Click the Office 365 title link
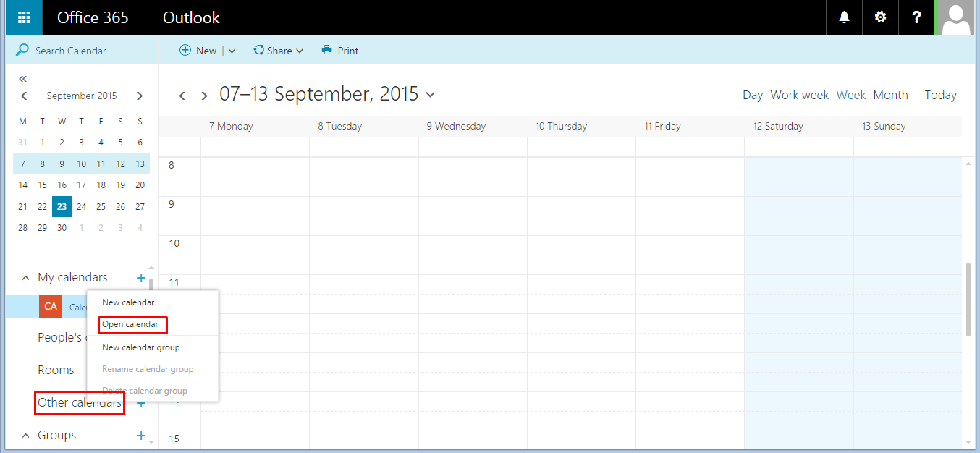Viewport: 980px width, 453px height. coord(93,17)
